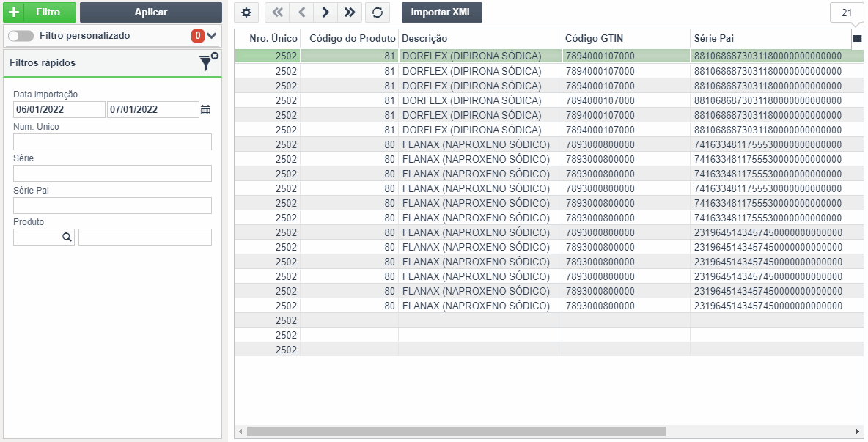Focus the Produto description field

click(x=145, y=237)
